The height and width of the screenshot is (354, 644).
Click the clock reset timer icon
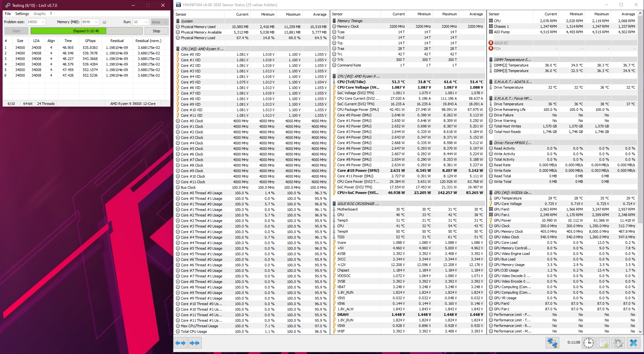coord(588,343)
